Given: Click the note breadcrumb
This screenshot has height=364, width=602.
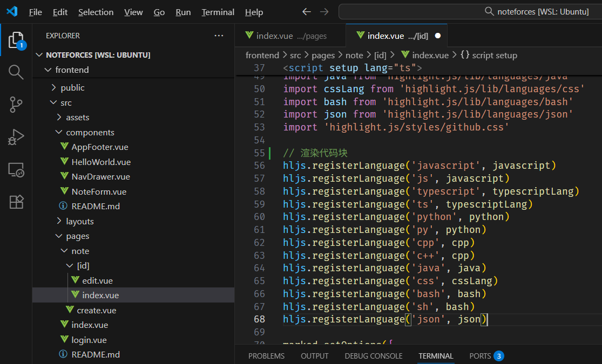Looking at the screenshot, I should [354, 55].
